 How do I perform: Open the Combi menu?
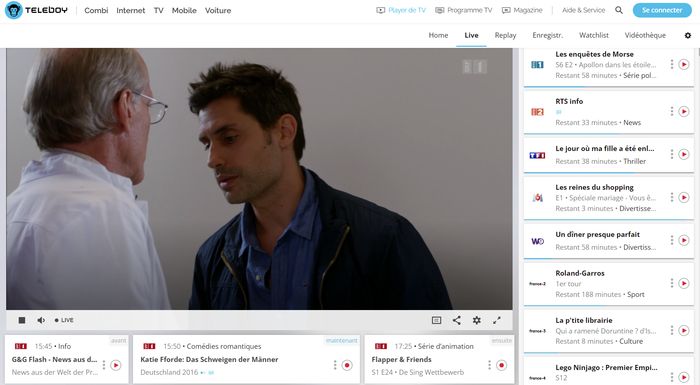coord(96,10)
